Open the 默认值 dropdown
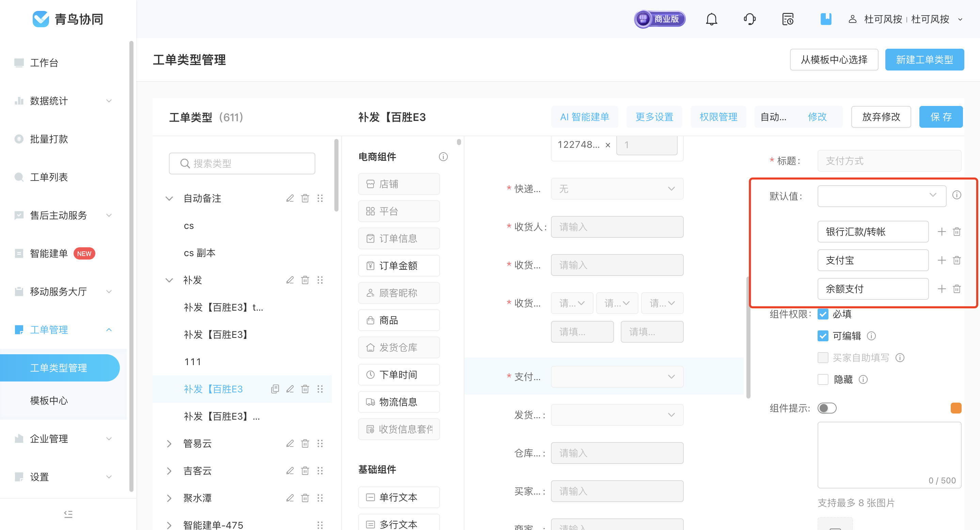980x530 pixels. (882, 196)
